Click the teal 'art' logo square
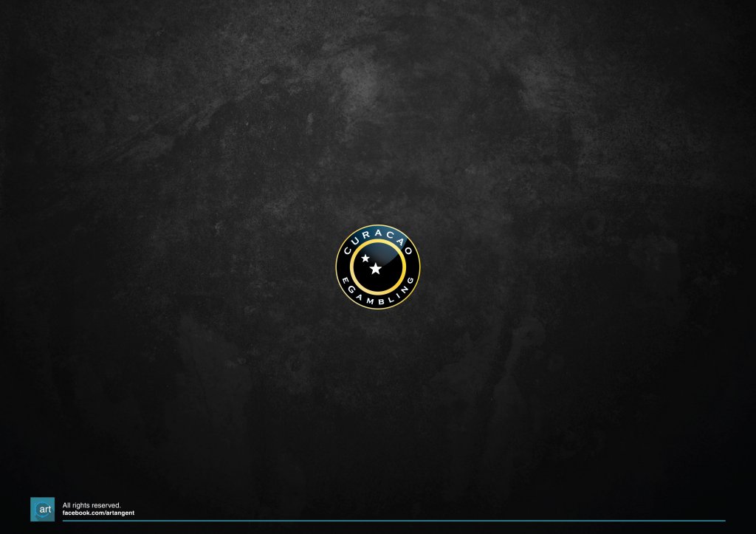The image size is (756, 534). [42, 510]
